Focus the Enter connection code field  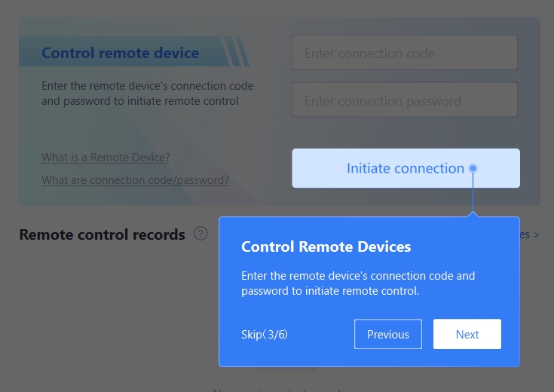tap(406, 53)
